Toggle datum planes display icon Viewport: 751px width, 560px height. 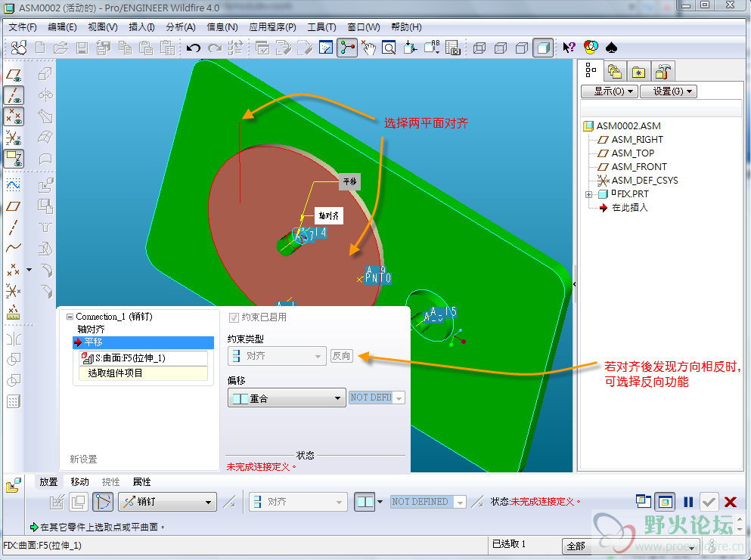pos(14,75)
